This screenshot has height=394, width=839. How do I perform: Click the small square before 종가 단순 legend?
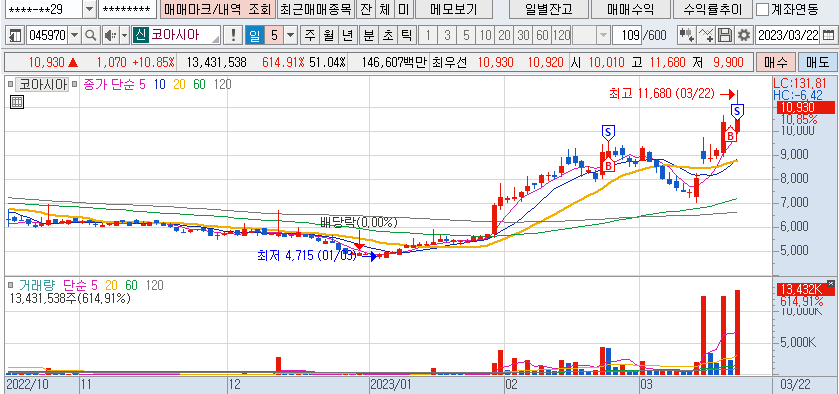tap(75, 85)
